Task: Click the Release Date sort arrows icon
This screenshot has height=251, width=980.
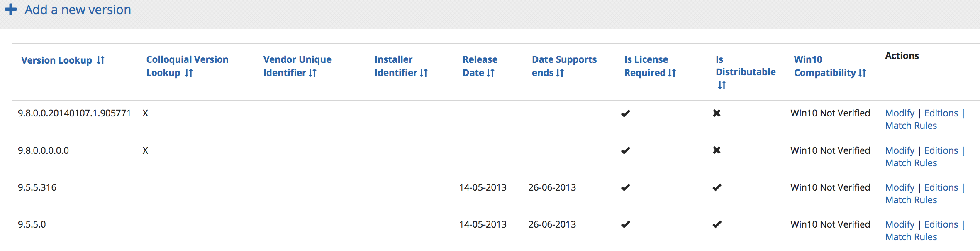Action: [490, 73]
